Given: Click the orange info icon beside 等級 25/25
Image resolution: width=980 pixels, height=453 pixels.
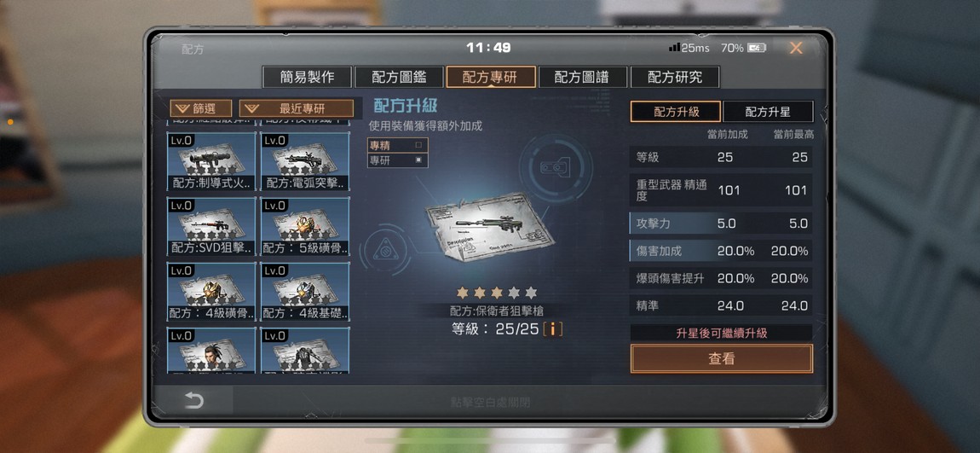Looking at the screenshot, I should (x=552, y=329).
